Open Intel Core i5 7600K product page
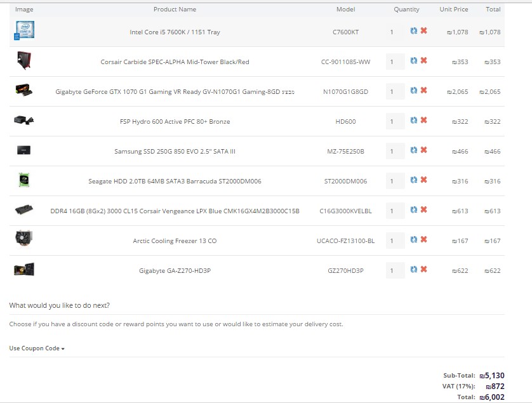The width and height of the screenshot is (532, 403). (175, 32)
